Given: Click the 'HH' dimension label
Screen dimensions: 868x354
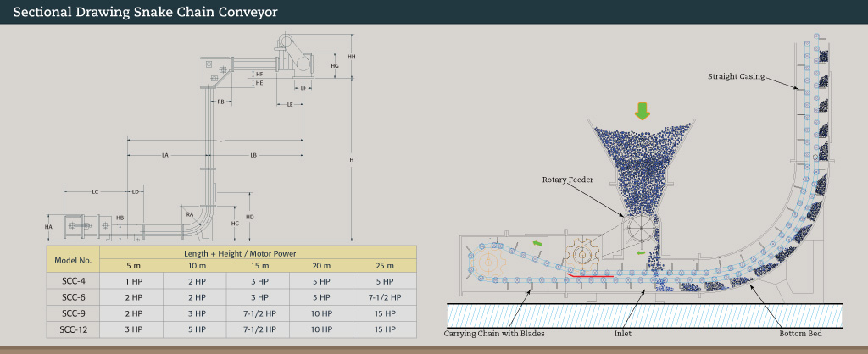Looking at the screenshot, I should point(351,57).
